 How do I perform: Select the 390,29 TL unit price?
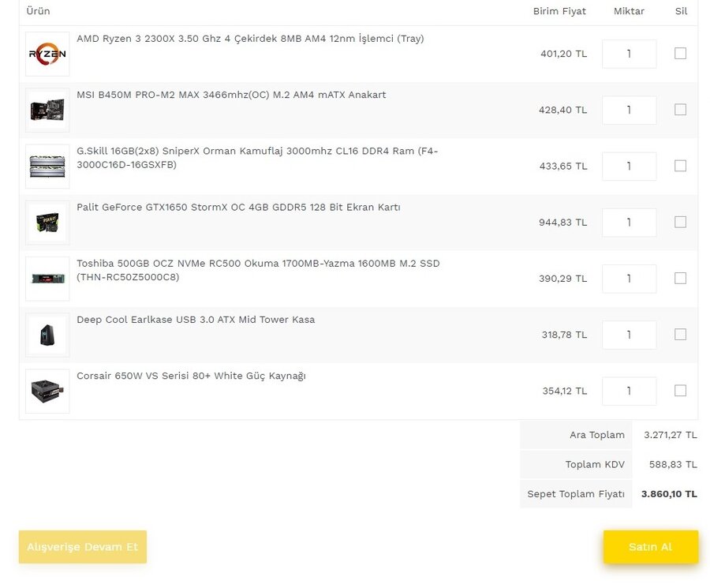(562, 279)
